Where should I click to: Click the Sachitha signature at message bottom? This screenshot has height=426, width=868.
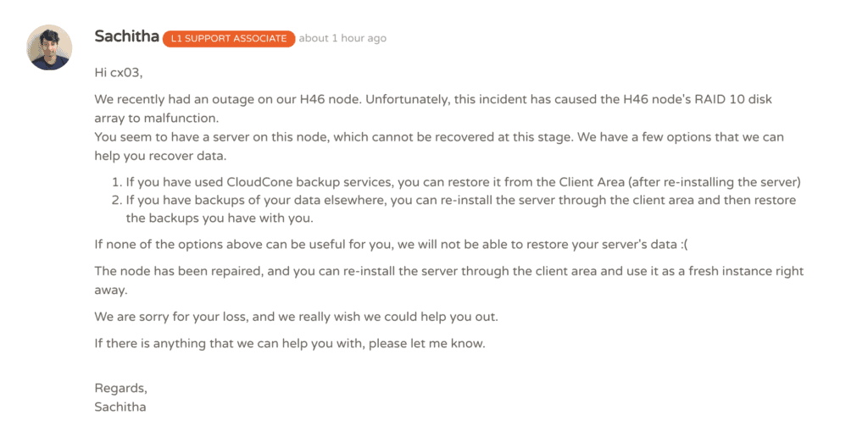pyautogui.click(x=120, y=407)
